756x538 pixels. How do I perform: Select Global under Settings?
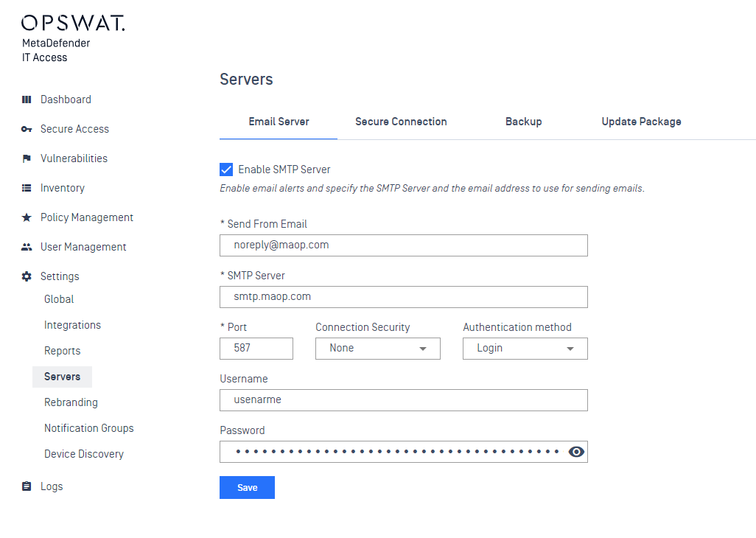pos(59,299)
